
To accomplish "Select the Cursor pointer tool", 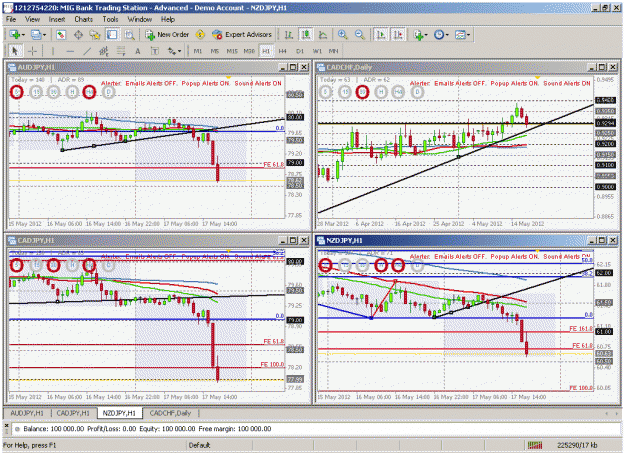I will pos(15,51).
